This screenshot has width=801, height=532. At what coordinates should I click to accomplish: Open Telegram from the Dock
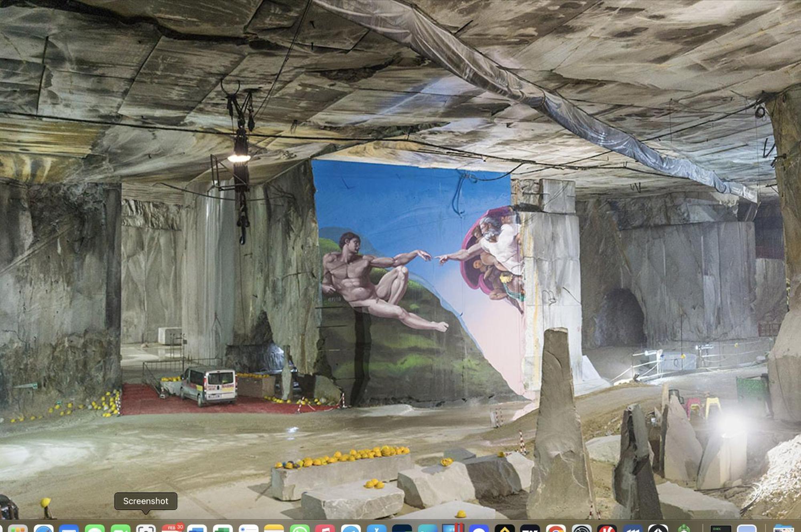(x=351, y=529)
